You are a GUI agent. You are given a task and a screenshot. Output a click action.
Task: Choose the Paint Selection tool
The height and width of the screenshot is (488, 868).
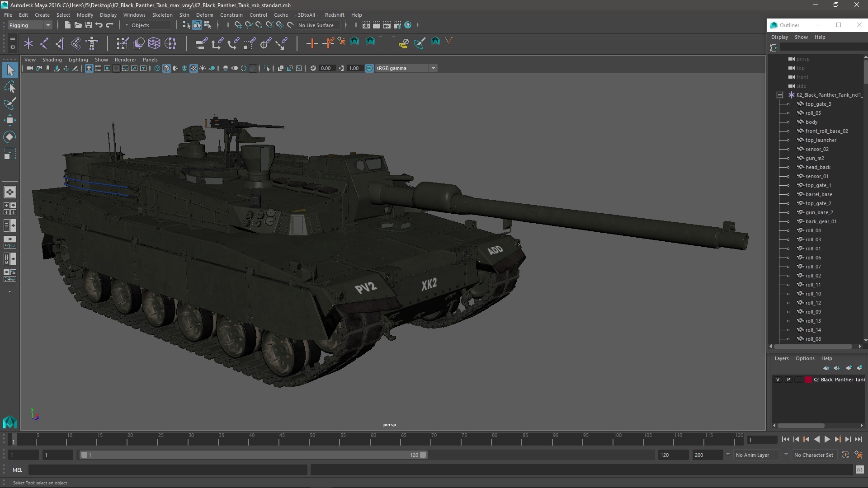pyautogui.click(x=10, y=103)
